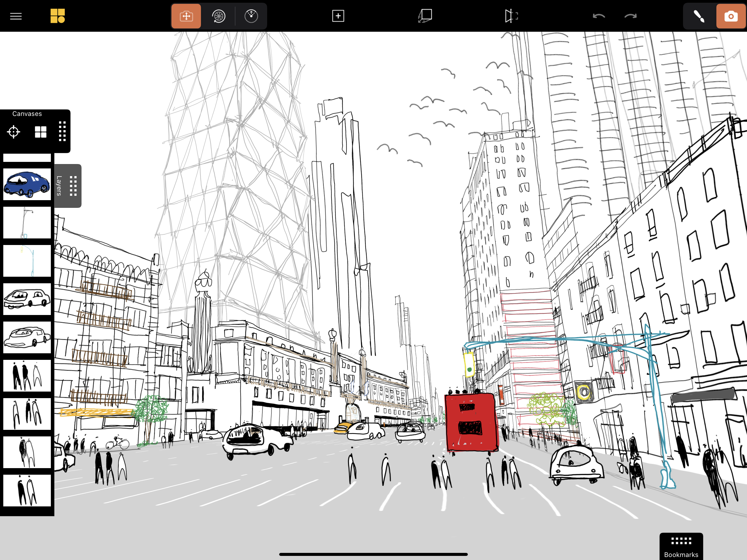The image size is (747, 560).
Task: Toggle the canvas target crosshair icon
Action: [x=13, y=132]
